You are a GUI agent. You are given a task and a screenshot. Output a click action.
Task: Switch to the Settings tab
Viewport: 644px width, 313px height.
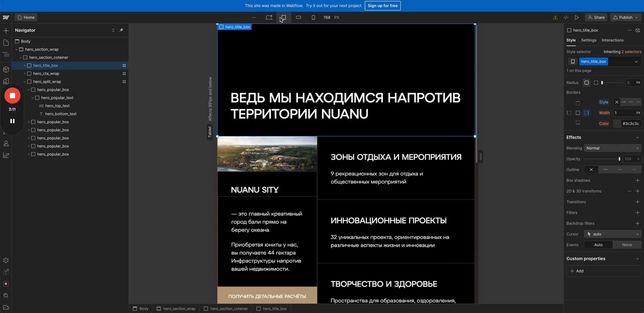[x=589, y=40]
